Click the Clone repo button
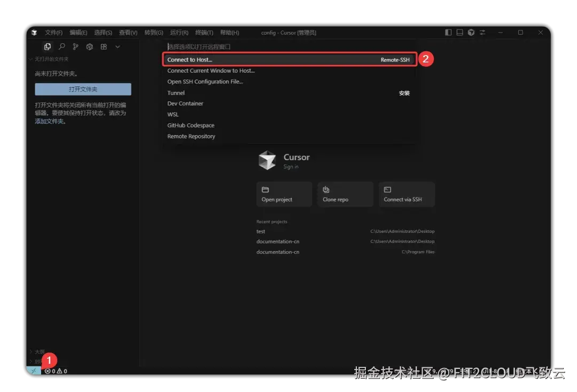 click(345, 194)
